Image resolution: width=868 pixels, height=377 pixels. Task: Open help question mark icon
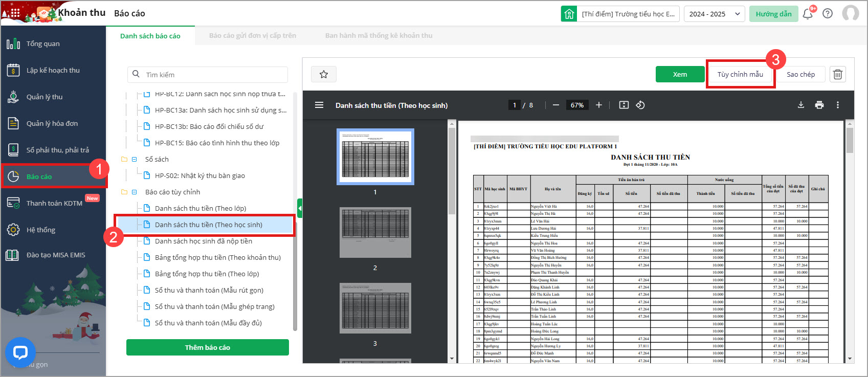pyautogui.click(x=827, y=14)
